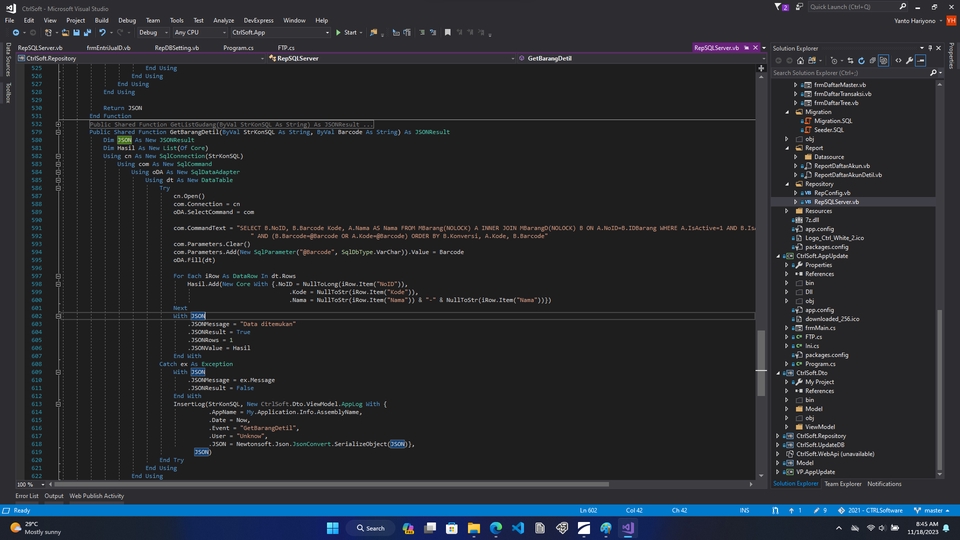
Task: Click the editor vertical scrollbar thumb
Action: tap(761, 362)
